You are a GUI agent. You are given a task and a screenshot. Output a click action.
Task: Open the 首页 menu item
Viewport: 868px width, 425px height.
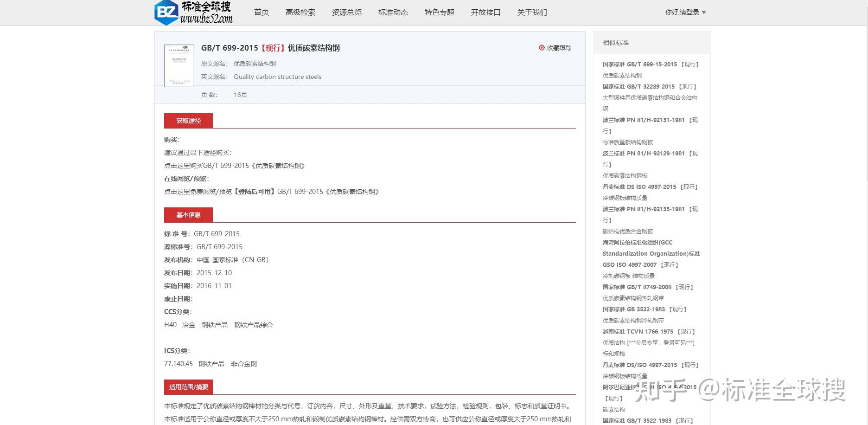tap(261, 13)
